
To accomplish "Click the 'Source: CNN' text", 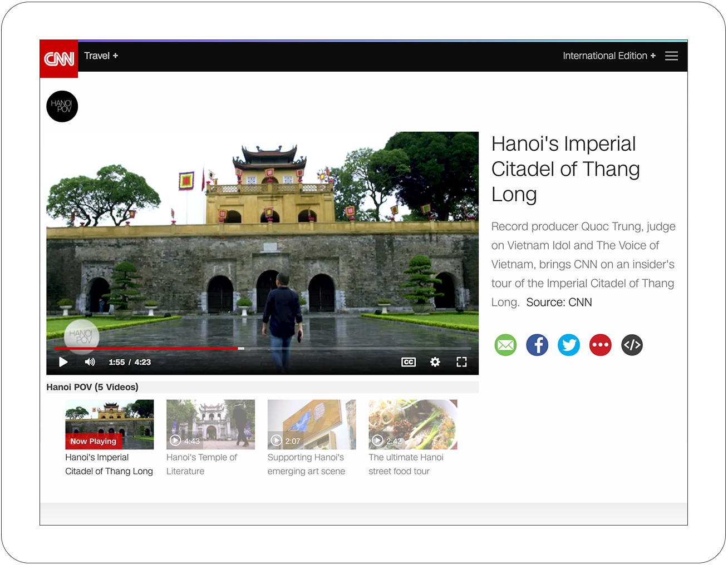I will tap(559, 302).
